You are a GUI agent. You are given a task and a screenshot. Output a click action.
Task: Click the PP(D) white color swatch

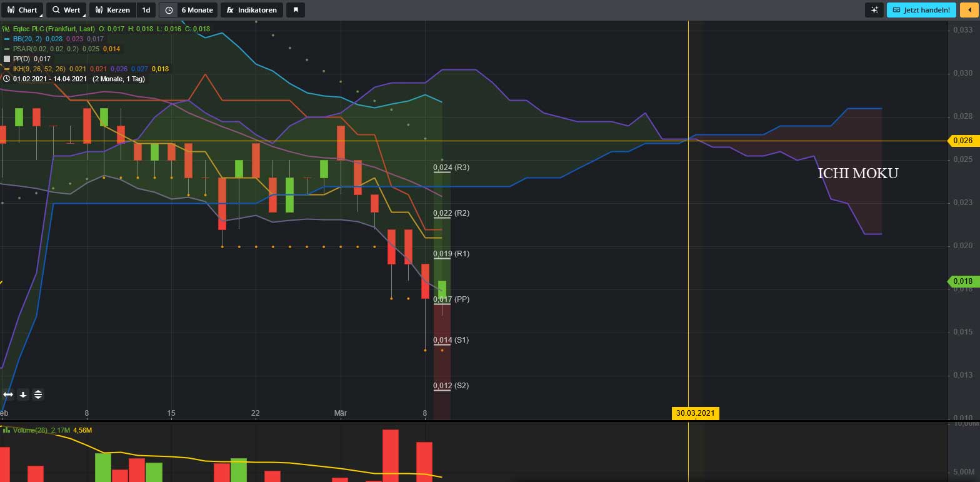pos(7,59)
